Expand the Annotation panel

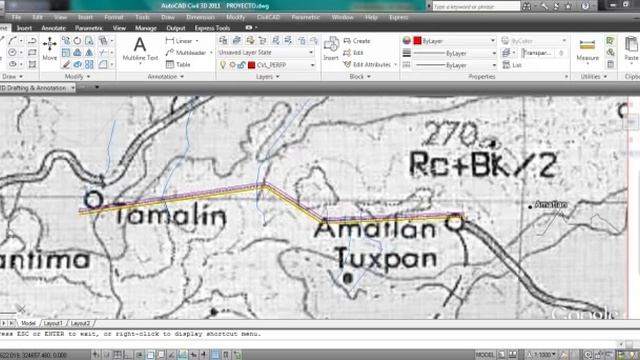point(165,77)
